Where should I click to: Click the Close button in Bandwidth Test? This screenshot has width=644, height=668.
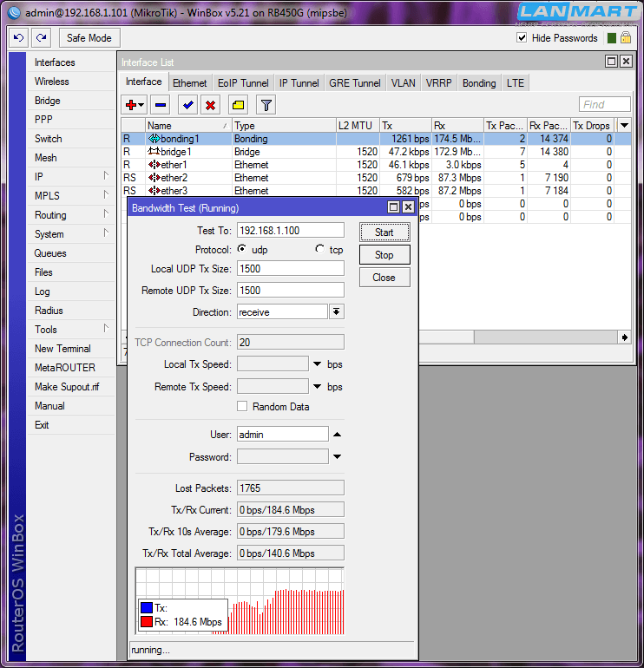pyautogui.click(x=384, y=278)
